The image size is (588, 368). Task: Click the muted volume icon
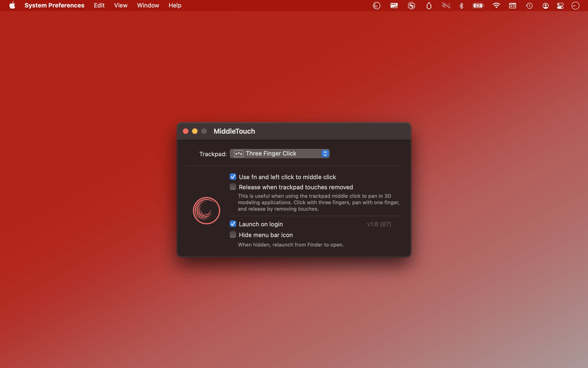click(446, 5)
